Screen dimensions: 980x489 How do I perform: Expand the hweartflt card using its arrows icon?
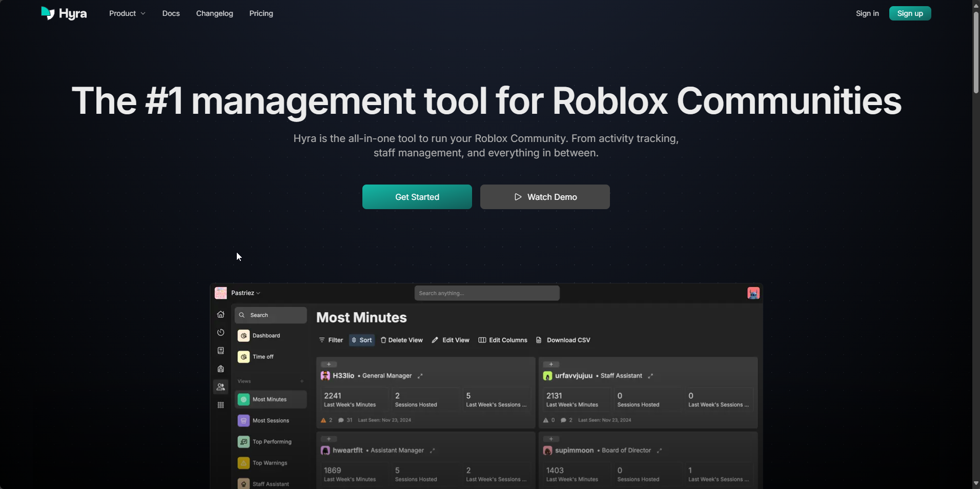point(432,451)
